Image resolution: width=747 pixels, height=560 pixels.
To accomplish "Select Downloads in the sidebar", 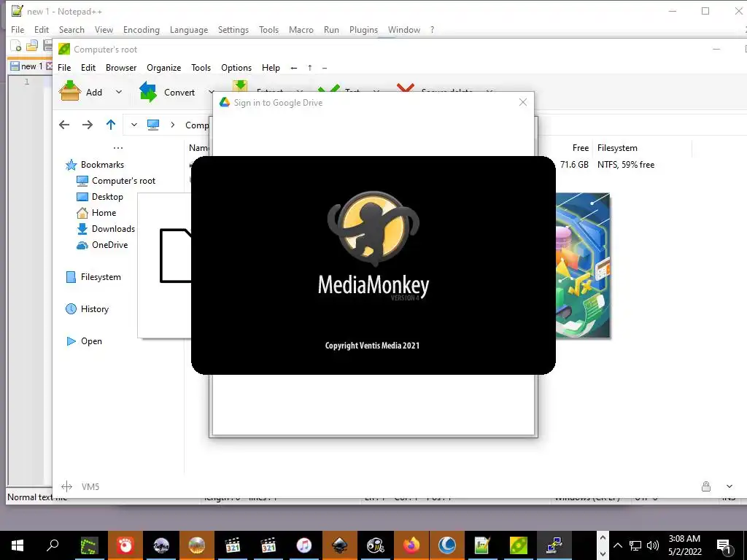I will click(x=113, y=229).
